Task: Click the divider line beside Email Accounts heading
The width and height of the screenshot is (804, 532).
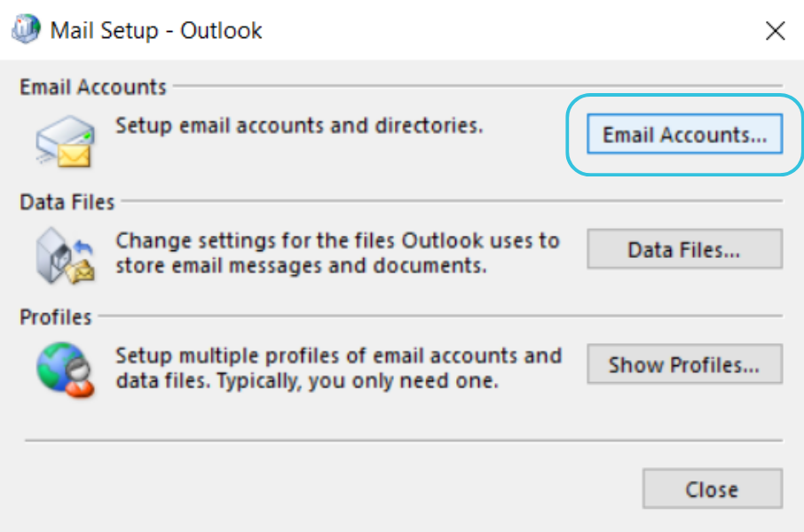Action: pyautogui.click(x=477, y=87)
